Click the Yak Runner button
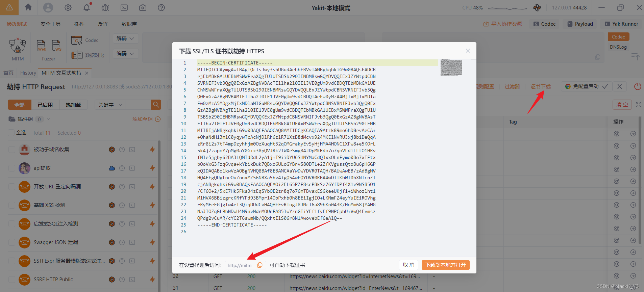 (x=621, y=24)
